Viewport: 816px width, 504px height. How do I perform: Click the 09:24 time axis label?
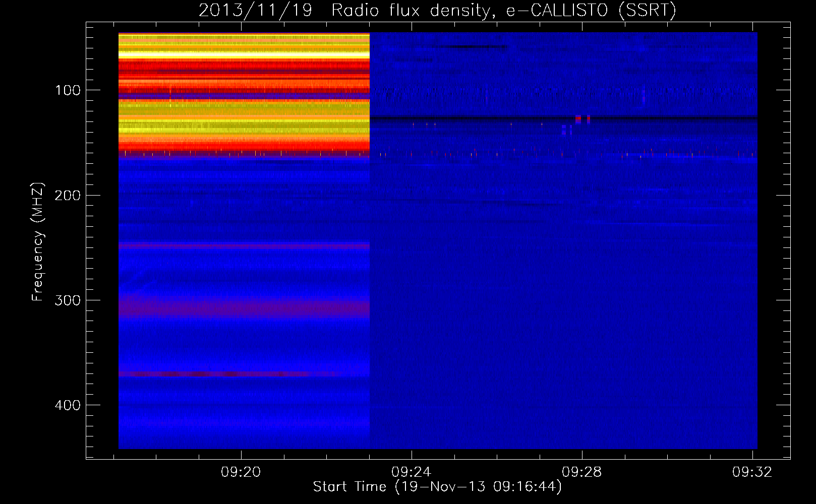click(412, 472)
